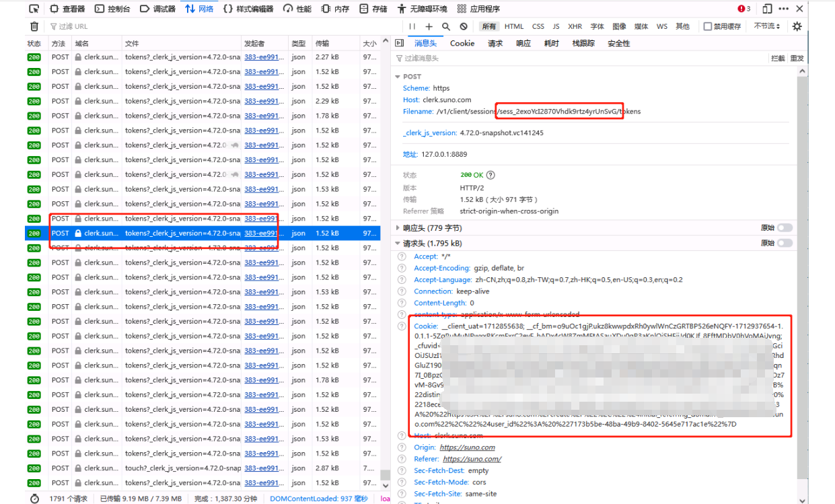This screenshot has width=835, height=504.
Task: Click help icon for Origin header
Action: click(x=402, y=447)
